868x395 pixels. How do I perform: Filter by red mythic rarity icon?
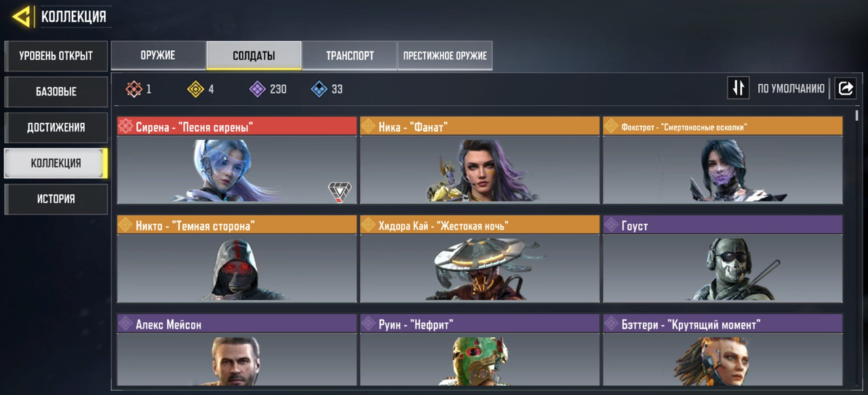click(x=134, y=89)
